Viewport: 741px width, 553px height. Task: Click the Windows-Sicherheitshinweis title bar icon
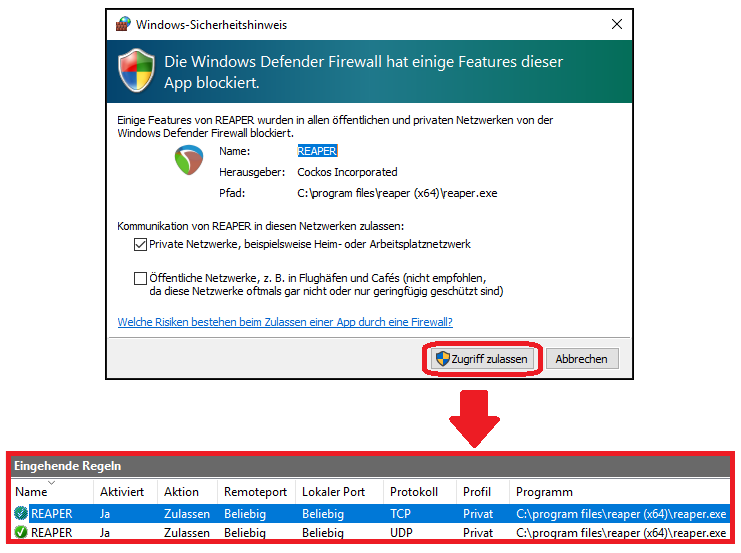[123, 23]
